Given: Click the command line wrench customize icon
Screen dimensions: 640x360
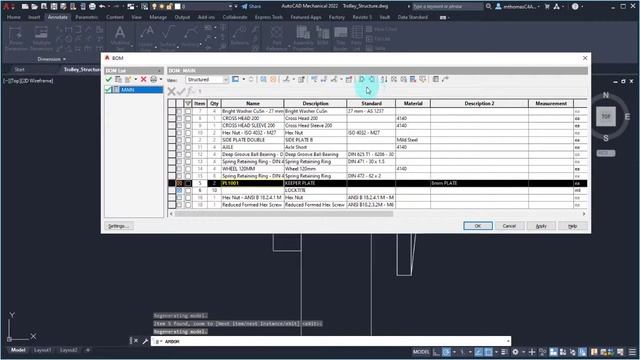Looking at the screenshot, I should [145, 341].
